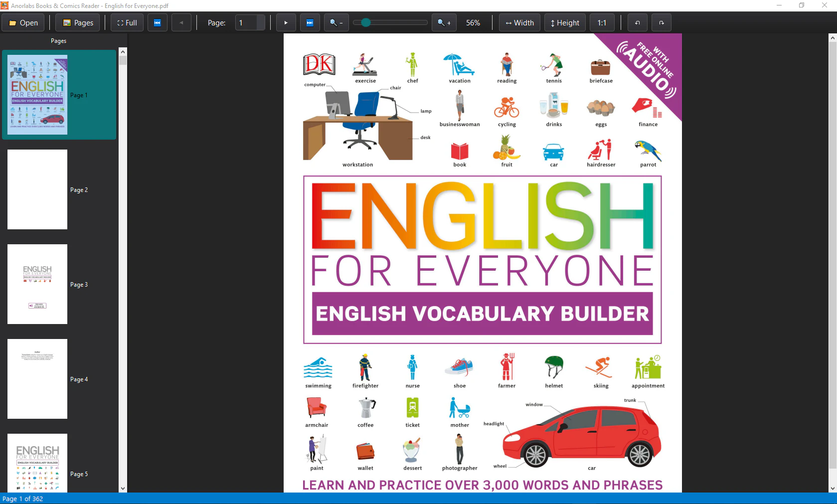The width and height of the screenshot is (837, 504).
Task: Open the page number dropdown
Action: point(261,23)
